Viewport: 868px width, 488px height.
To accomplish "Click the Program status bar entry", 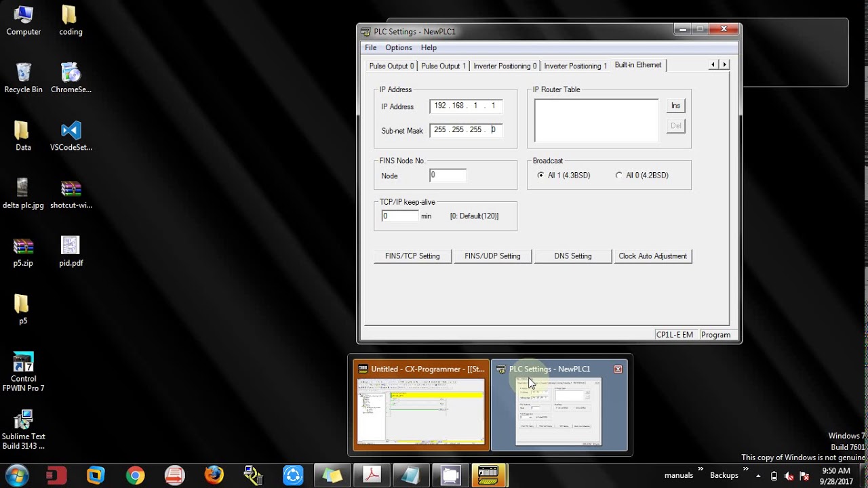I will [x=716, y=335].
